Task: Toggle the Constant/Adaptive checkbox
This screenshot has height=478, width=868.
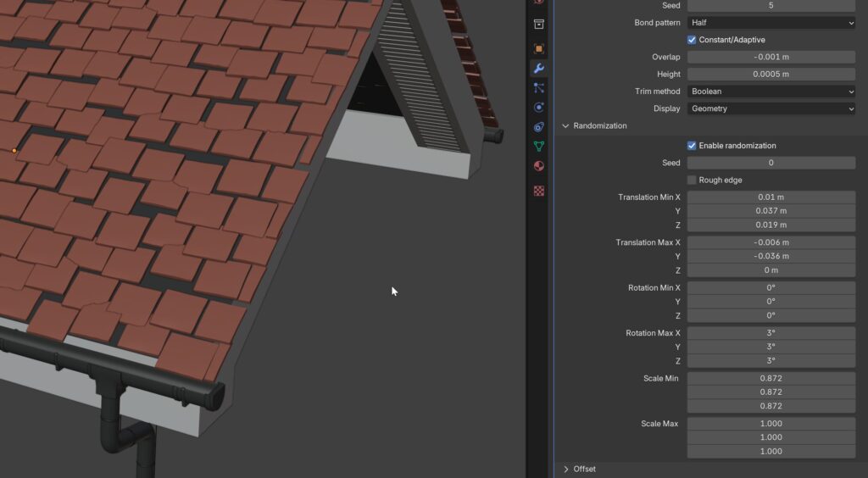Action: [692, 40]
